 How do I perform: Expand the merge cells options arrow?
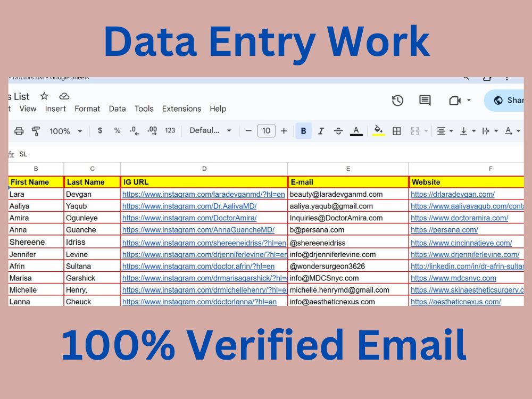click(x=426, y=131)
